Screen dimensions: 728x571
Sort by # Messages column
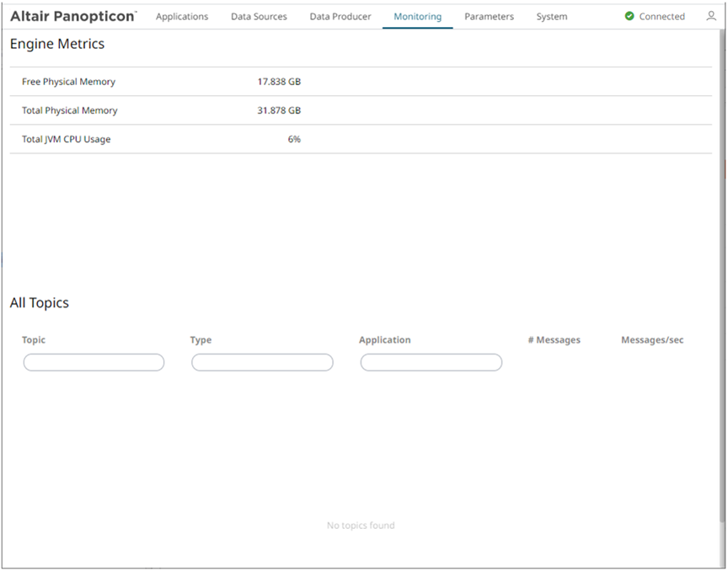(x=554, y=340)
